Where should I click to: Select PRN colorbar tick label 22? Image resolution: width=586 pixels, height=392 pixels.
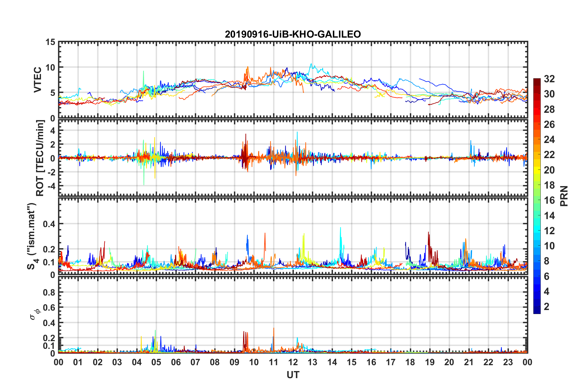pyautogui.click(x=549, y=155)
